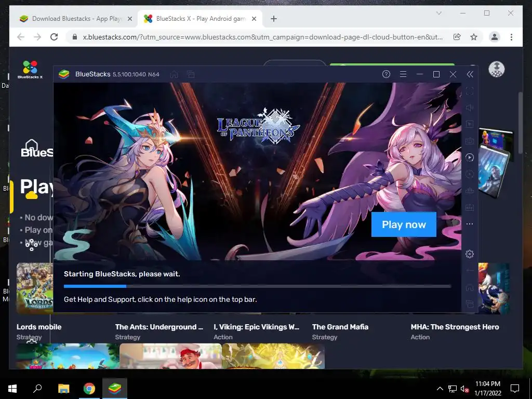Click the network tray icon
The width and height of the screenshot is (532, 399).
[453, 389]
